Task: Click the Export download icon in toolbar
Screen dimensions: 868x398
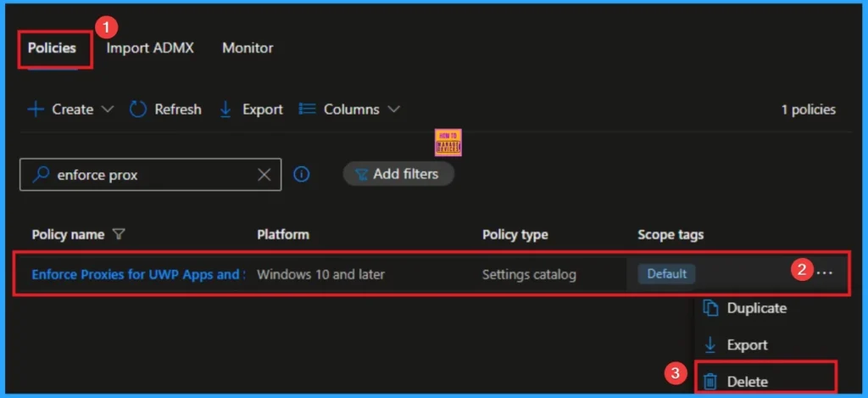Action: click(225, 109)
